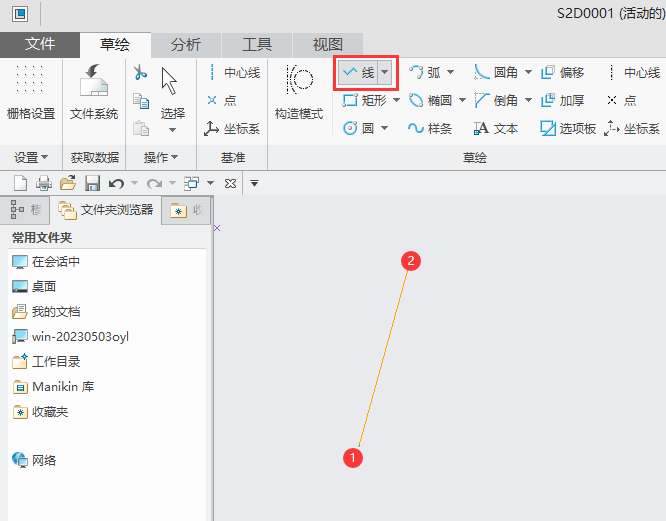Screen dimensions: 666x521
Task: Select the 文本 text tool
Action: tap(496, 128)
